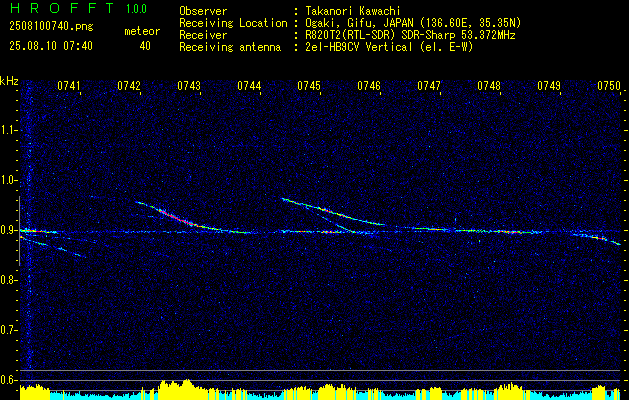
Task: Click the long meteor echo trace after 0744
Action: (x=333, y=212)
